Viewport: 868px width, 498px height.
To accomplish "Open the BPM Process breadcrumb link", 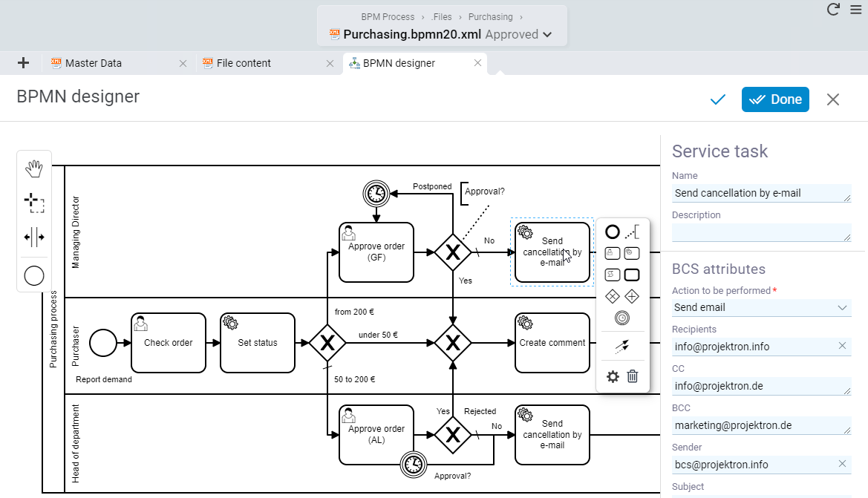I will pos(388,17).
